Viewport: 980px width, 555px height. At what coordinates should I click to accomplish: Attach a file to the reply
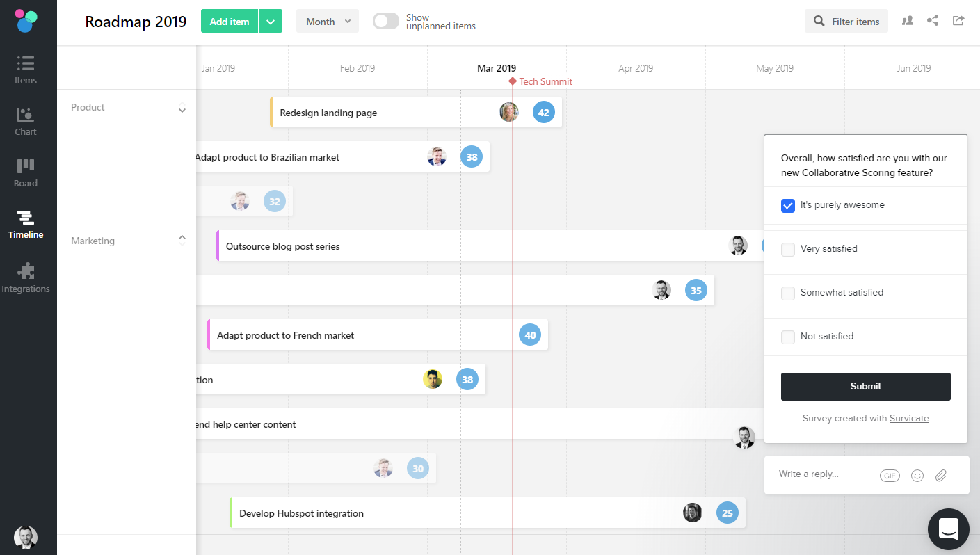point(941,475)
